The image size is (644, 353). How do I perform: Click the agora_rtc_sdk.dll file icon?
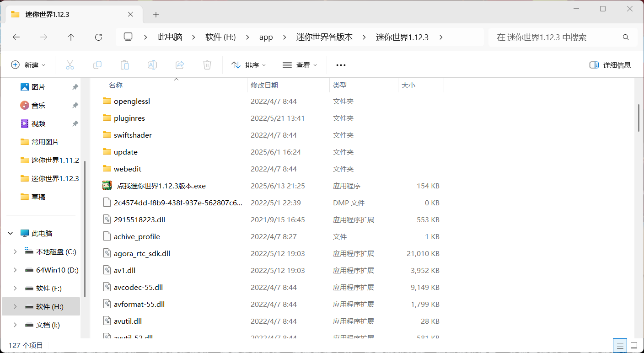click(107, 253)
